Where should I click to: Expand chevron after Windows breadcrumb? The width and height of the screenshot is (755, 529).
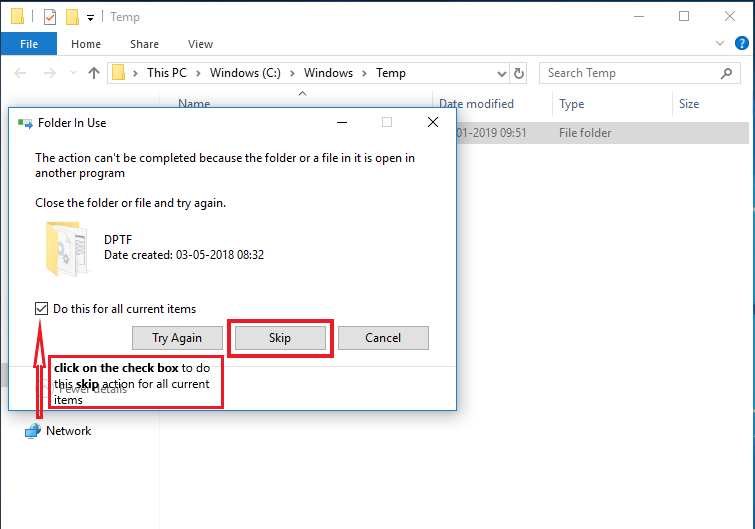364,73
